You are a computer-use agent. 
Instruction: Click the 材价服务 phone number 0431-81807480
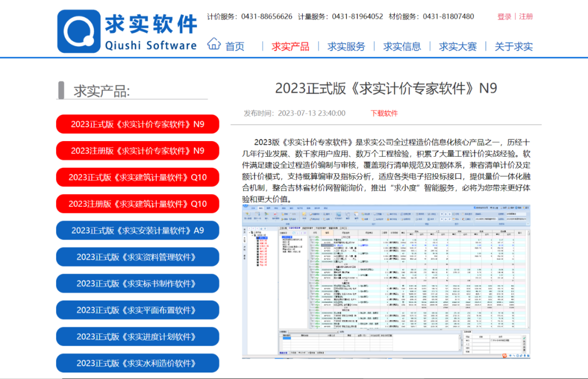449,16
